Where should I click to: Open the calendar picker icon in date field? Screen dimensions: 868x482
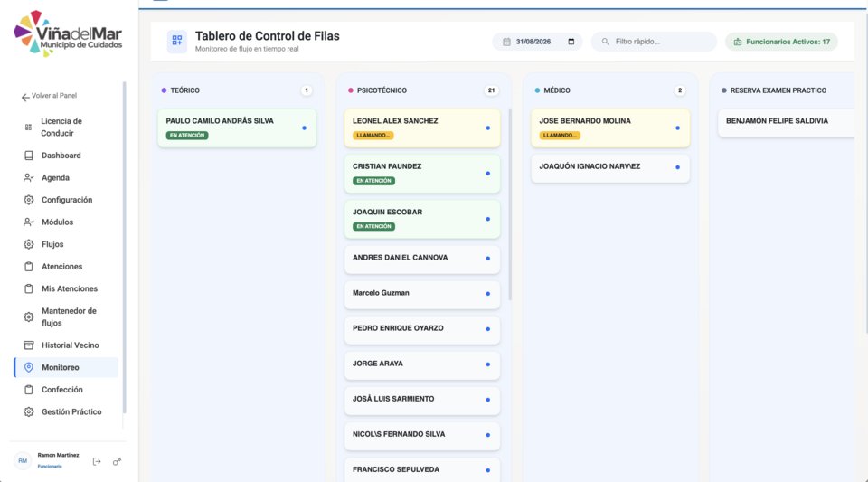[571, 42]
